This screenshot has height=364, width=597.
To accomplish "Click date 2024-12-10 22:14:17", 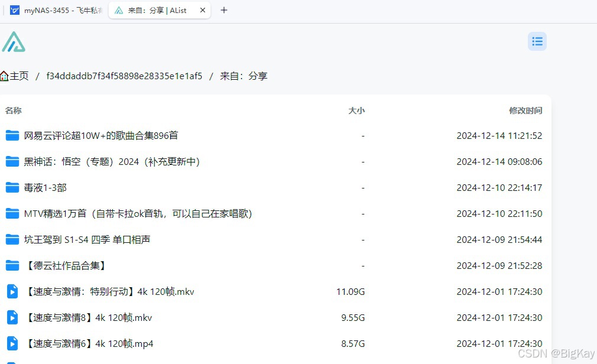I will (499, 187).
